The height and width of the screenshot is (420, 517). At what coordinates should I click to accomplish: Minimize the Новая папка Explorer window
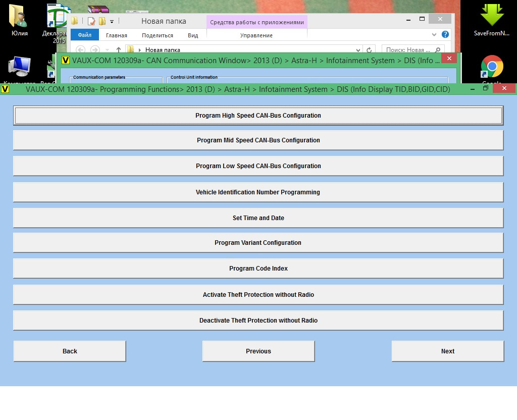point(408,20)
